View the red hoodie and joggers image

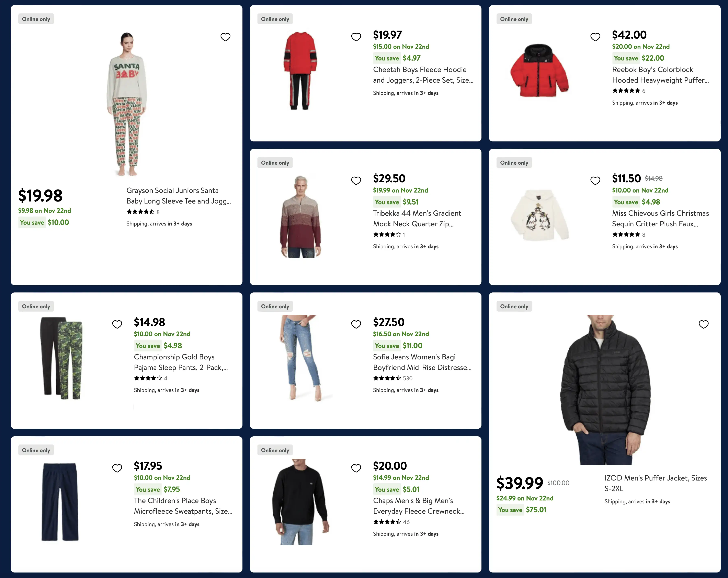300,71
